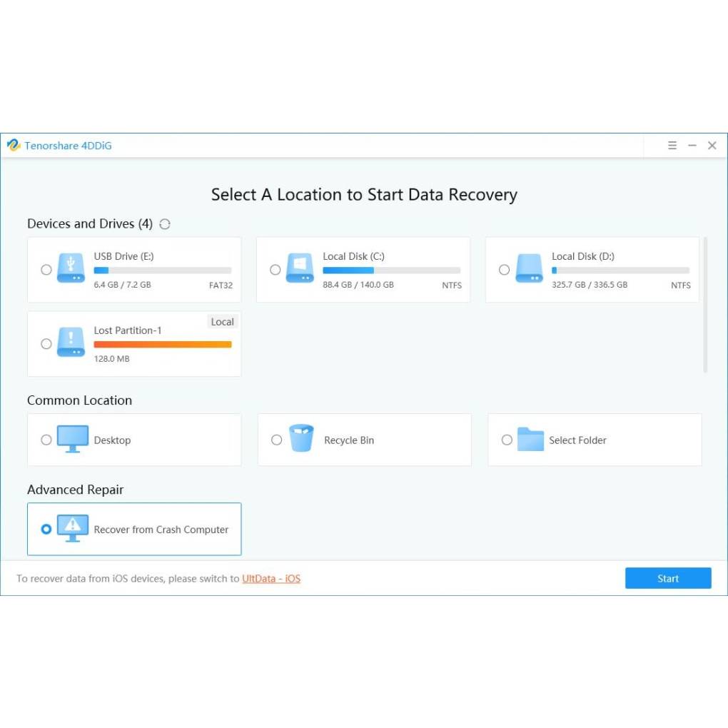Viewport: 728px width, 728px height.
Task: Select the Local Disk (C:) radio button
Action: pos(275,270)
